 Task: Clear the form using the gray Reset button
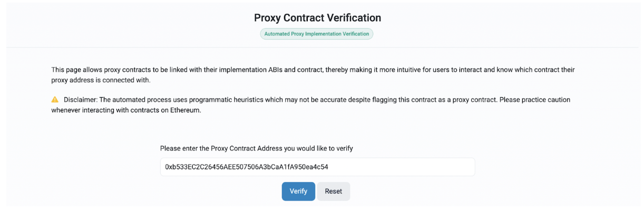(333, 191)
